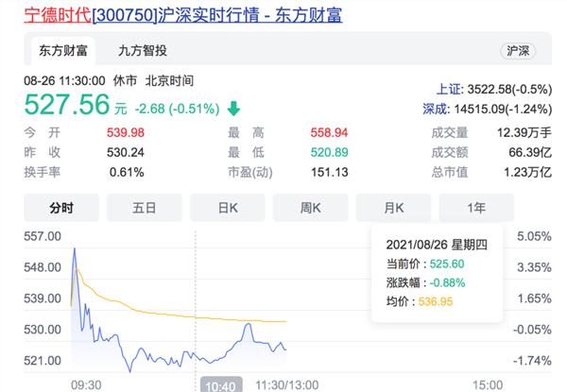Click the blue price line peak near open
The image size is (567, 392).
[75, 249]
